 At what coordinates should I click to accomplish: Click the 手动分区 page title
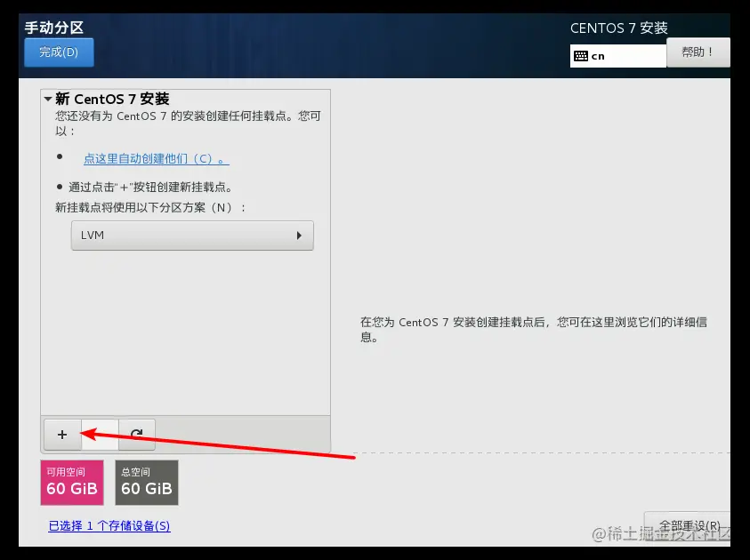(x=54, y=28)
